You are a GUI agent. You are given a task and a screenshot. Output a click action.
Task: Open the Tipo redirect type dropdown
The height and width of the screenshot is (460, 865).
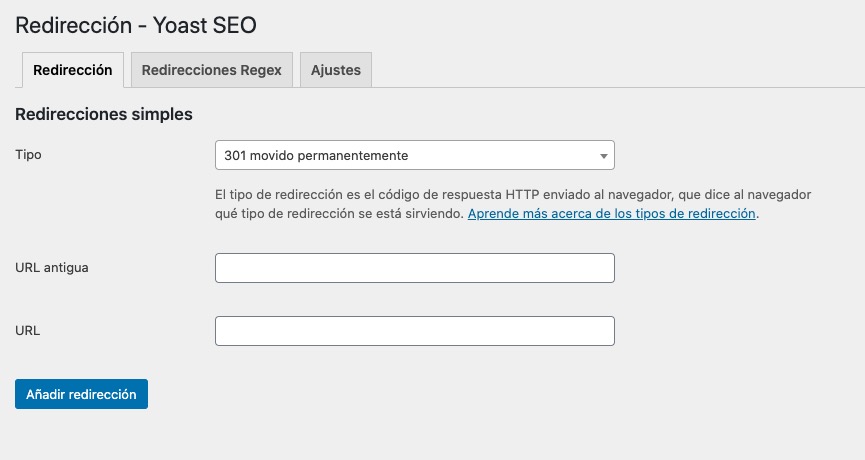(414, 155)
